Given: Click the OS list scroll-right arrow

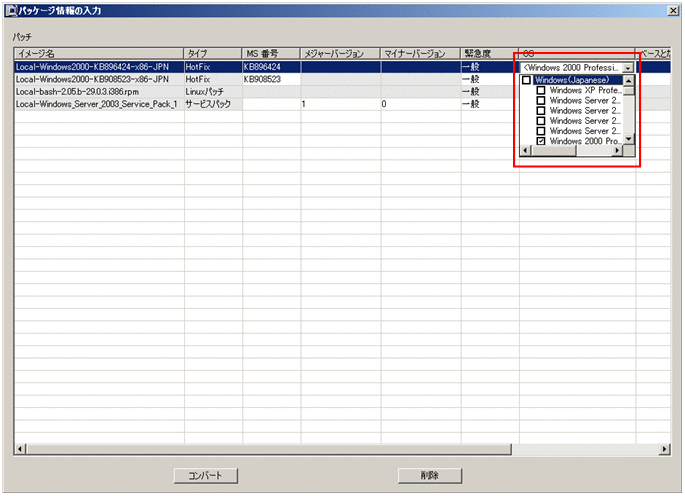Looking at the screenshot, I should (617, 151).
